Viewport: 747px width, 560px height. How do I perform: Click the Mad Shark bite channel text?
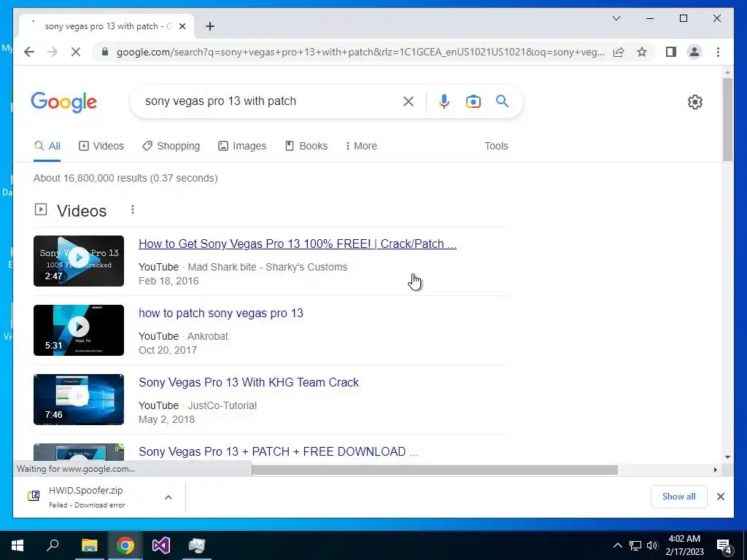267,267
